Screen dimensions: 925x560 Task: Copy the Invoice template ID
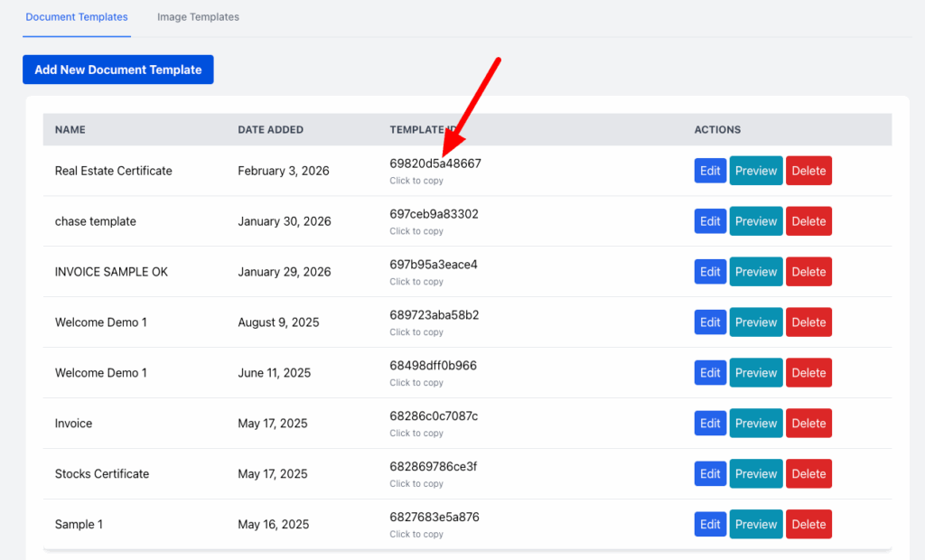click(x=433, y=416)
